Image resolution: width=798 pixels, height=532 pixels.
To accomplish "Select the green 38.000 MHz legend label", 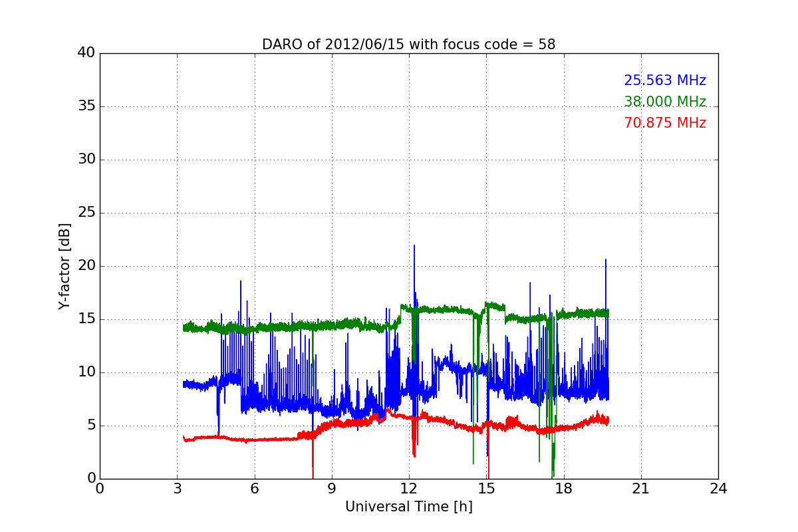I will click(665, 102).
